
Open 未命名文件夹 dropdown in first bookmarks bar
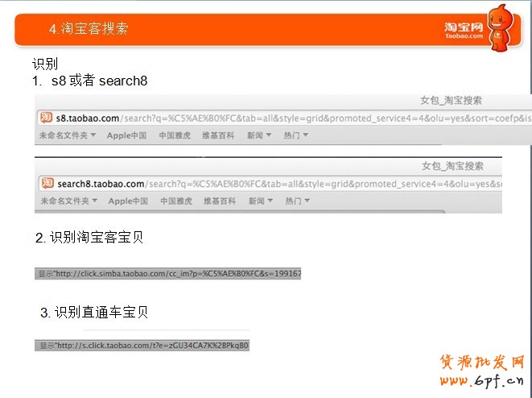[x=68, y=135]
